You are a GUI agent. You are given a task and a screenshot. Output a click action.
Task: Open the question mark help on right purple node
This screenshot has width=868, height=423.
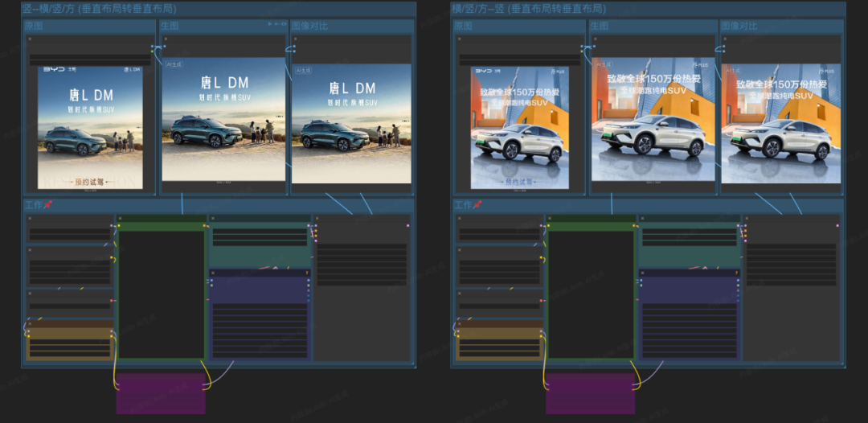737,273
